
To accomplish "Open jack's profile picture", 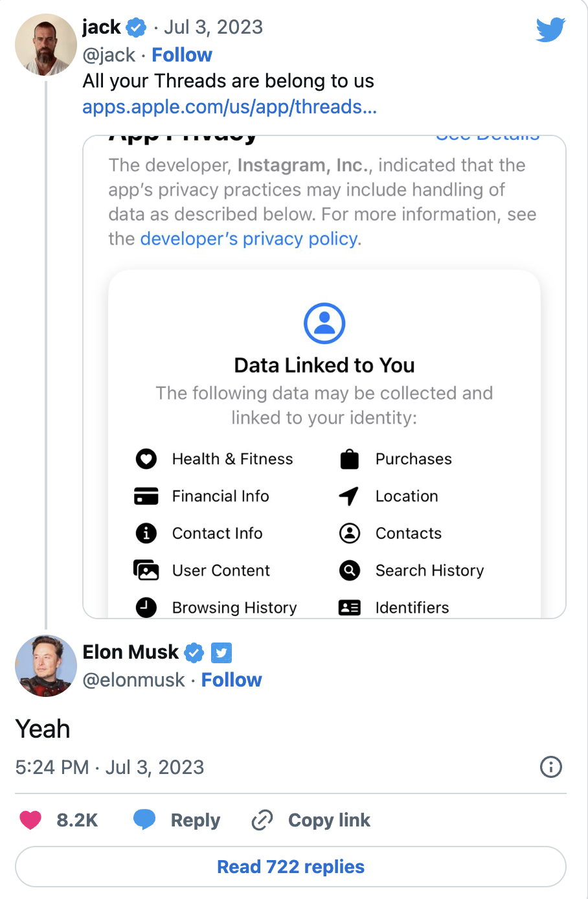I will [45, 45].
